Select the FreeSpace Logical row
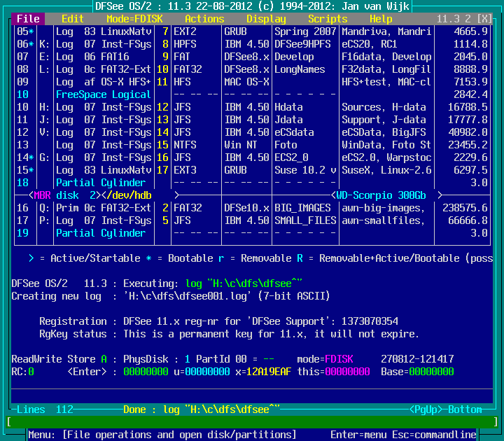Image resolution: width=504 pixels, height=441 pixels. [103, 94]
